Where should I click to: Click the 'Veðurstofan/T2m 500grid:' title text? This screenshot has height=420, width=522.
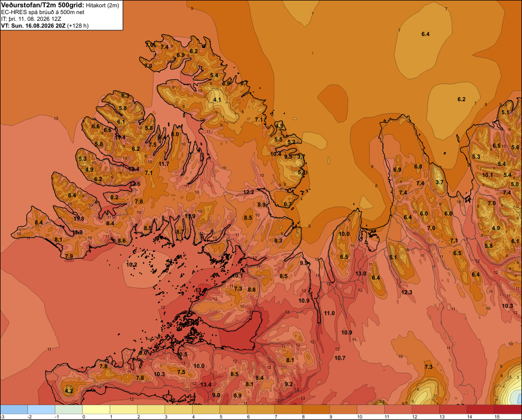[x=43, y=5]
